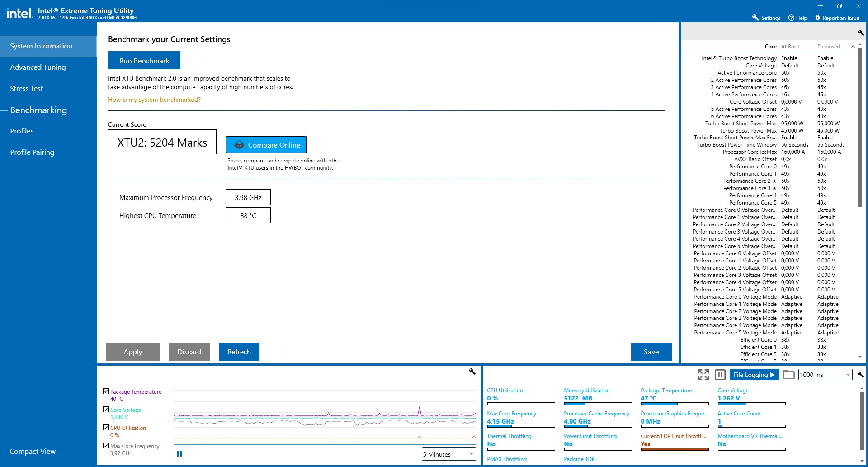Screen dimensions: 868x467
Task: Open the 5 Minutes time range dropdown
Action: pyautogui.click(x=448, y=454)
